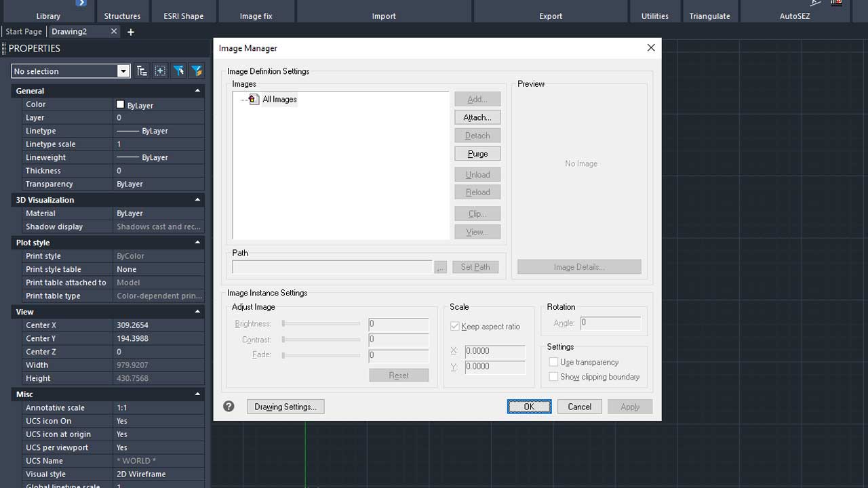Check Show clipping boundary option

(x=553, y=377)
